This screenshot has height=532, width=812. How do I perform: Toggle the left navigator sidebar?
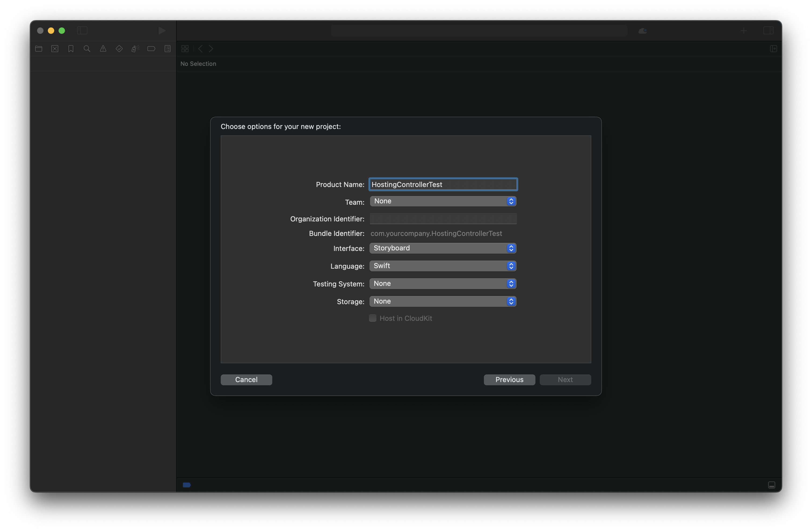point(82,31)
